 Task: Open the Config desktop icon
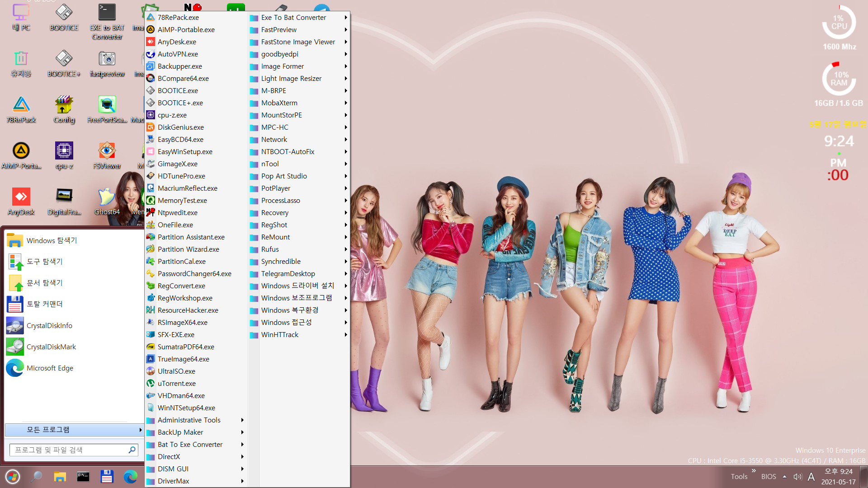(64, 110)
